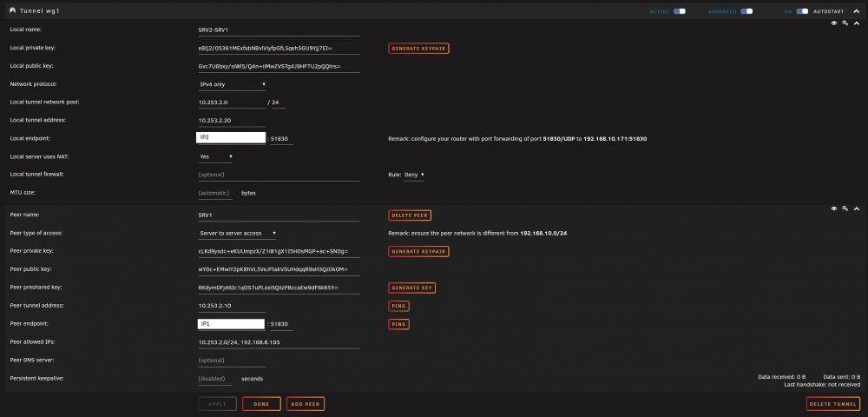Click the Delete Peer button

click(x=410, y=215)
